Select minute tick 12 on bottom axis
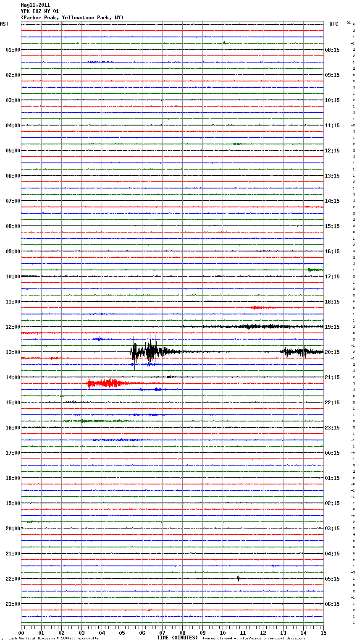Image resolution: width=357 pixels, height=644 pixels. 263,633
